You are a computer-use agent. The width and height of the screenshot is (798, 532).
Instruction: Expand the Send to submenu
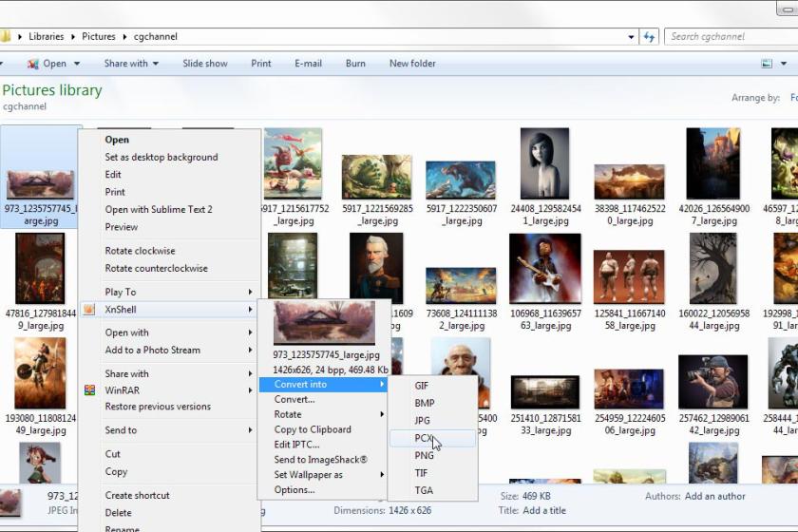click(x=250, y=430)
